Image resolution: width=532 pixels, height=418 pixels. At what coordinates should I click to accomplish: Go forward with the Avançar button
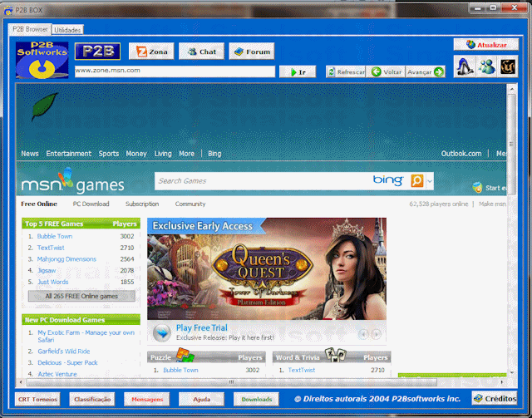pyautogui.click(x=425, y=71)
